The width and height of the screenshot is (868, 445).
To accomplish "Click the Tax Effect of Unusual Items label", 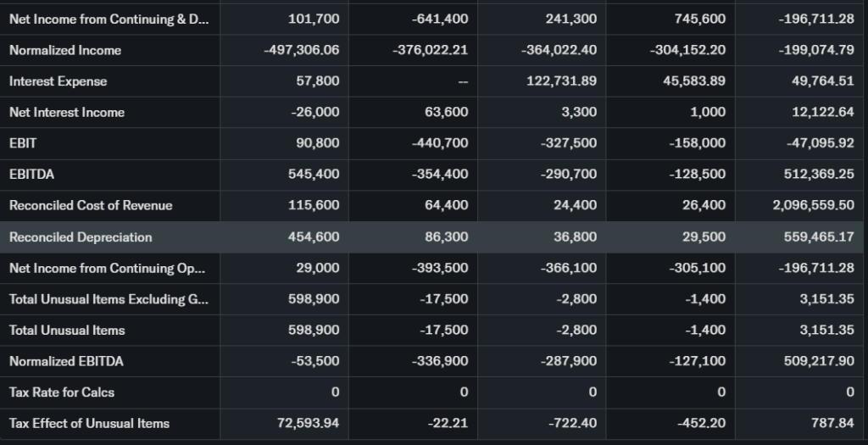I will pyautogui.click(x=89, y=423).
